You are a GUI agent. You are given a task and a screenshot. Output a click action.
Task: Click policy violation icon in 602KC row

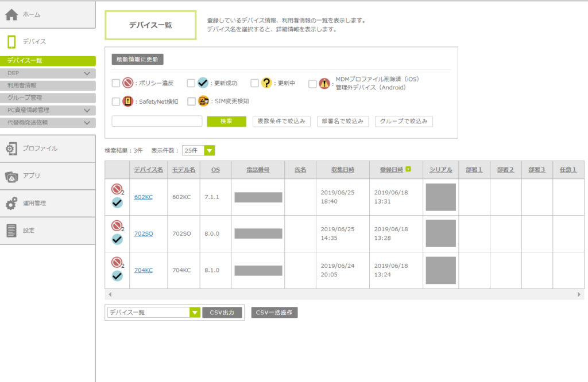[117, 189]
